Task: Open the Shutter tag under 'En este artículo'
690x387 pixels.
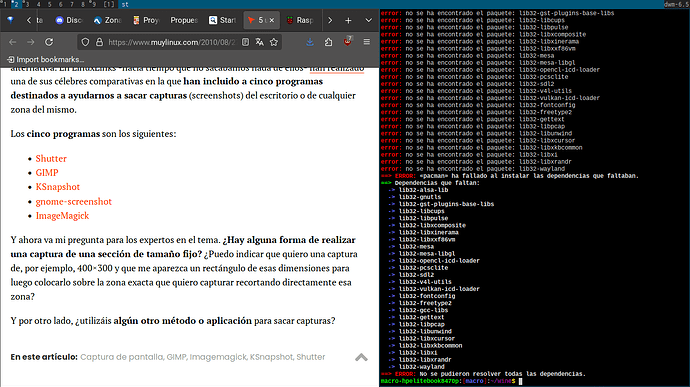Action: 311,357
